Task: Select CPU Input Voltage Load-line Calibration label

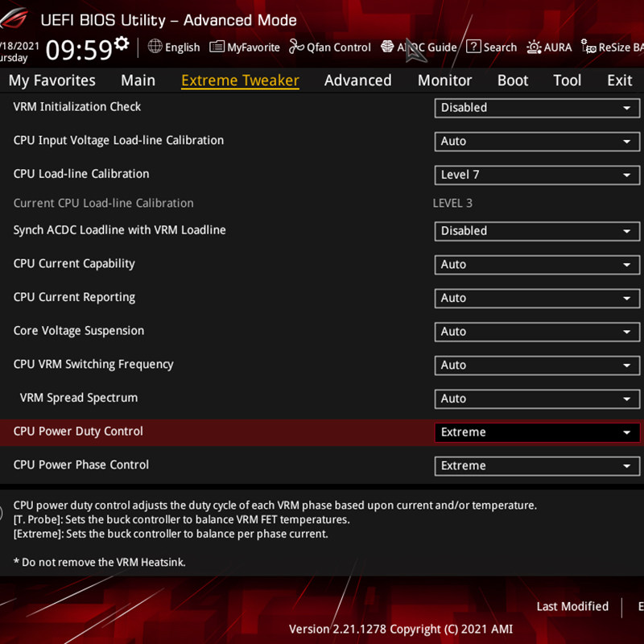Action: tap(118, 140)
